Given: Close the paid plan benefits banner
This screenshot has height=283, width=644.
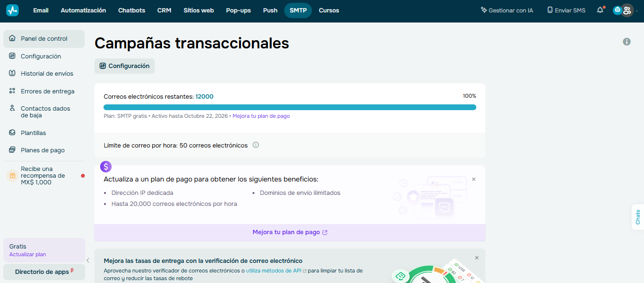Looking at the screenshot, I should [x=474, y=179].
